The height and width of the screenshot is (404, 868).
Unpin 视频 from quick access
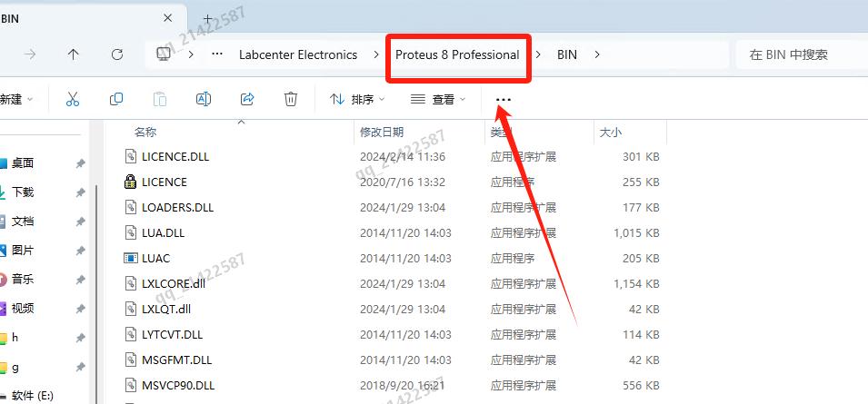(x=80, y=309)
